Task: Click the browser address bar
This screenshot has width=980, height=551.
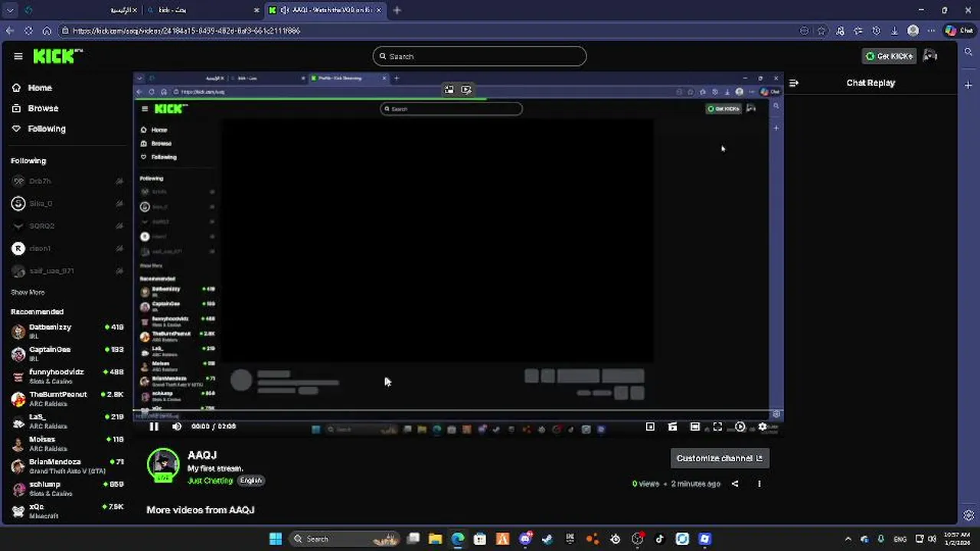Action: 429,31
